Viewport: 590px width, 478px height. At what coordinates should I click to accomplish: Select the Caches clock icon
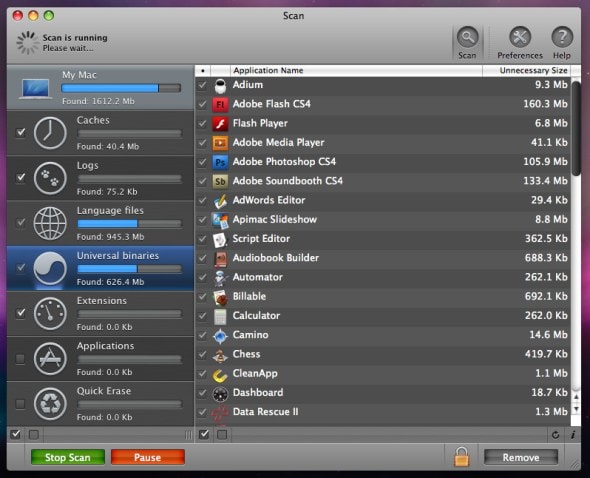click(x=50, y=133)
